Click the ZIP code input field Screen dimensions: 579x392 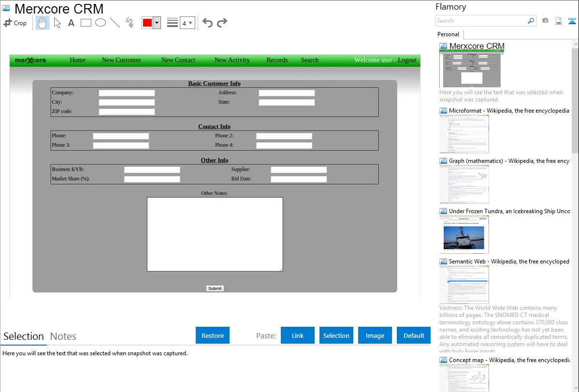coord(127,112)
